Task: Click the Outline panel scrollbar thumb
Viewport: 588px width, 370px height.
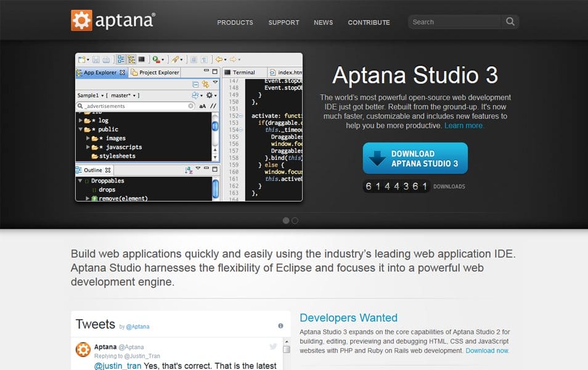Action: pyautogui.click(x=216, y=189)
